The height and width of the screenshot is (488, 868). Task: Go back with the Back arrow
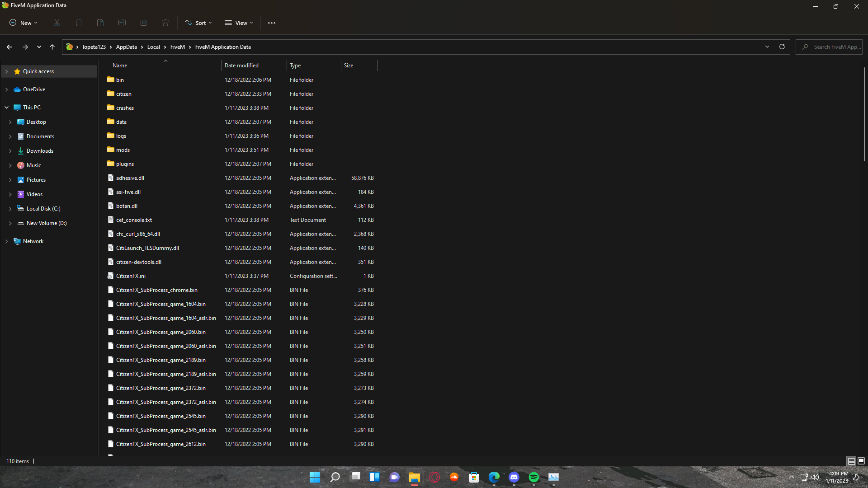coord(9,47)
